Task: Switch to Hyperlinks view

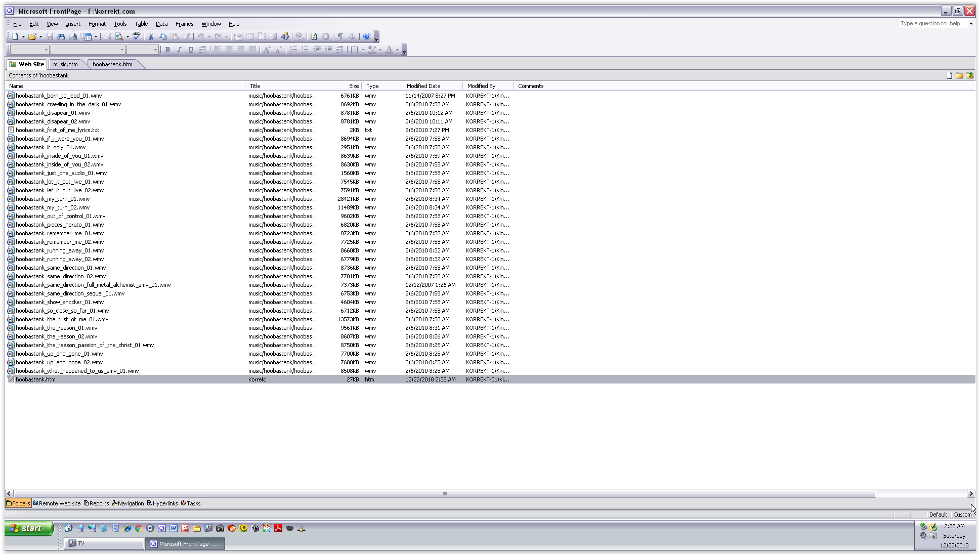Action: [162, 503]
